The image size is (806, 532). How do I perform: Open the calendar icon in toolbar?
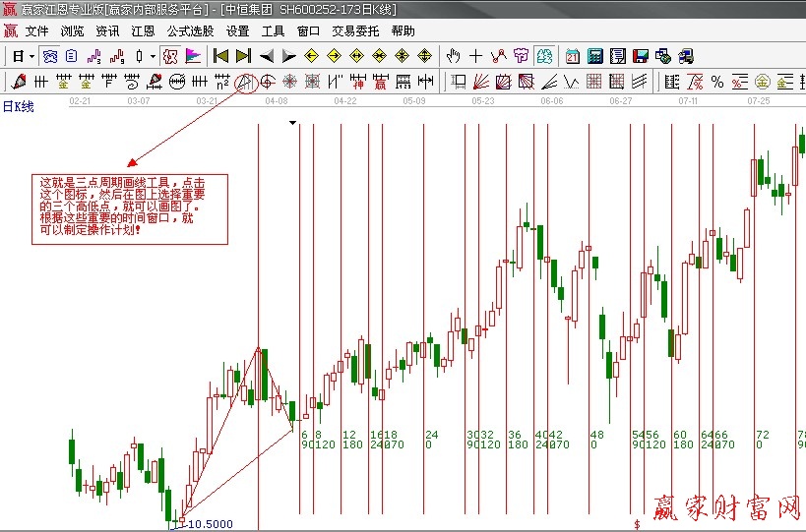pyautogui.click(x=573, y=56)
